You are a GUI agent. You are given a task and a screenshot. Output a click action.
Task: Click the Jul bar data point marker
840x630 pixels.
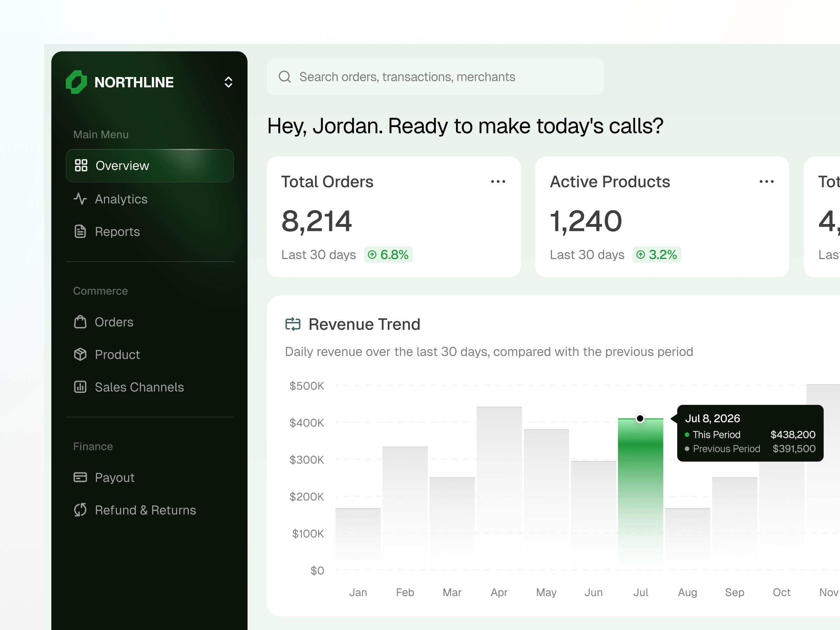[x=640, y=419]
